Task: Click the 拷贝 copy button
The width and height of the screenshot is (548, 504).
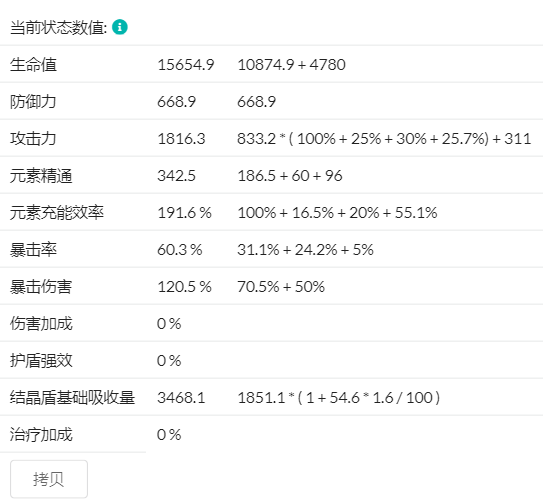Action: click(x=49, y=479)
